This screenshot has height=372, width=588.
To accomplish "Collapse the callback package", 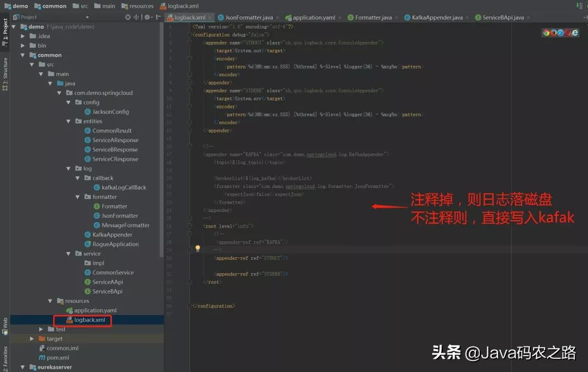I will [78, 178].
